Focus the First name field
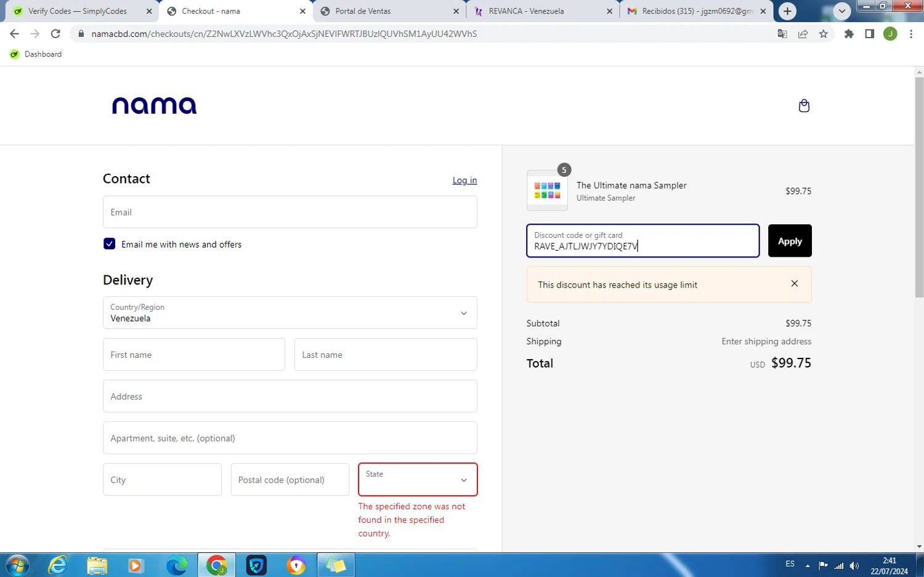 [194, 355]
